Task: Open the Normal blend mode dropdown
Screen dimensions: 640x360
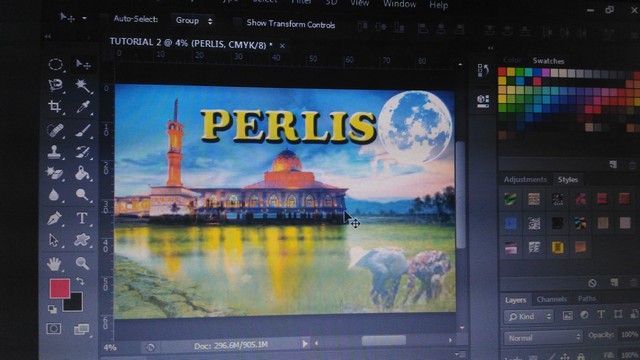Action: pyautogui.click(x=543, y=338)
